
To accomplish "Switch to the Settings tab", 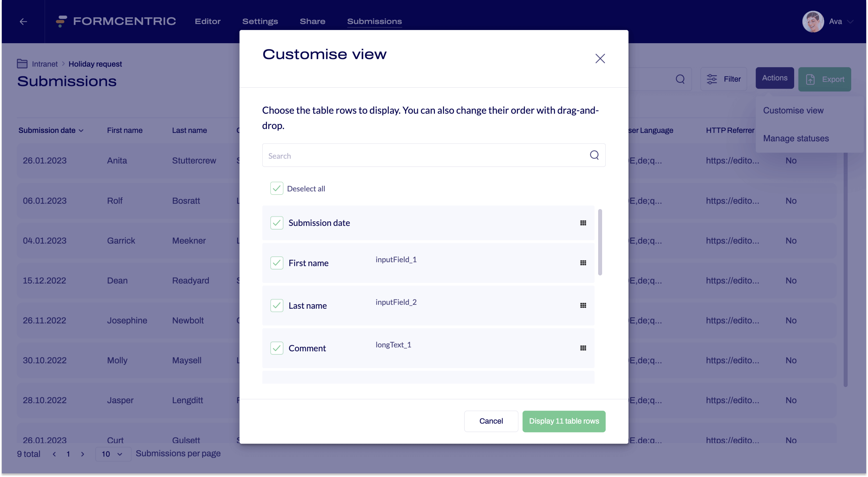I will point(260,21).
